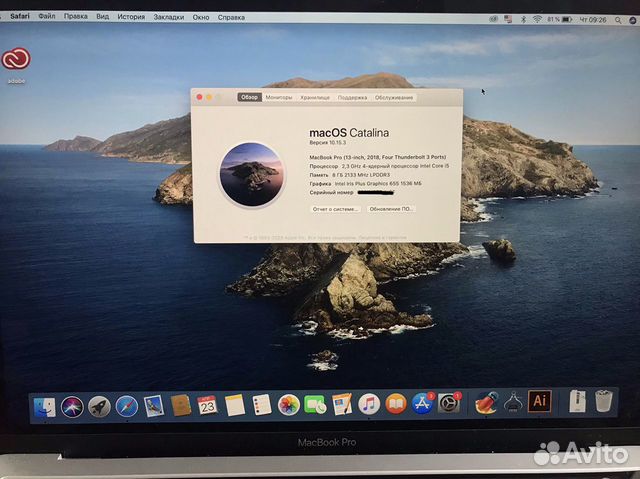This screenshot has height=479, width=640.
Task: Open Music note icon in Dock
Action: point(369,404)
